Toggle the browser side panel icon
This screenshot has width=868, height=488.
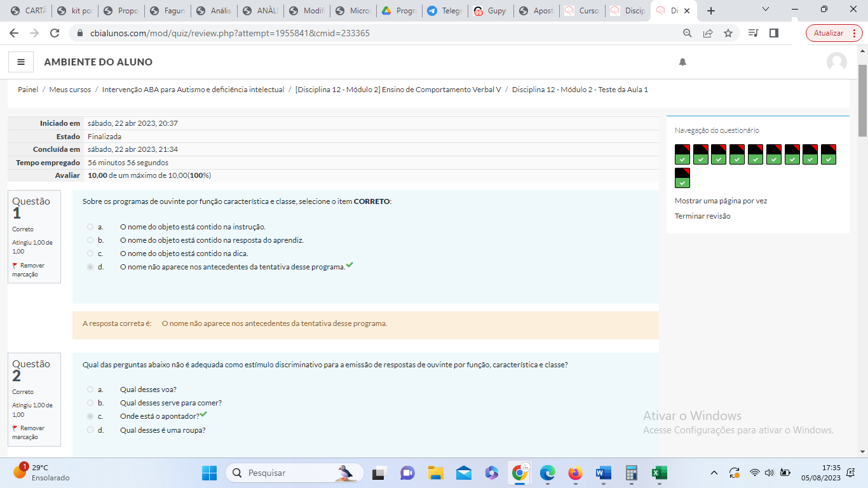[773, 33]
